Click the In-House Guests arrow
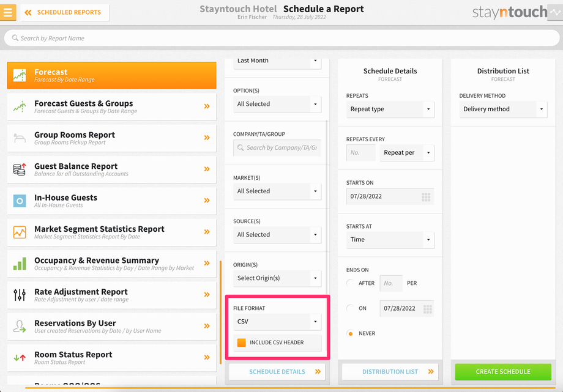This screenshot has height=392, width=563. (207, 201)
